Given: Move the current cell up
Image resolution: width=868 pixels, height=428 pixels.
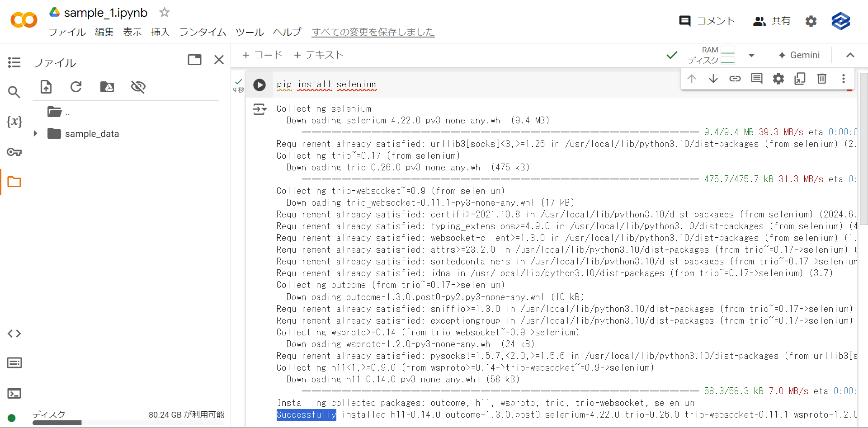Looking at the screenshot, I should pos(692,79).
